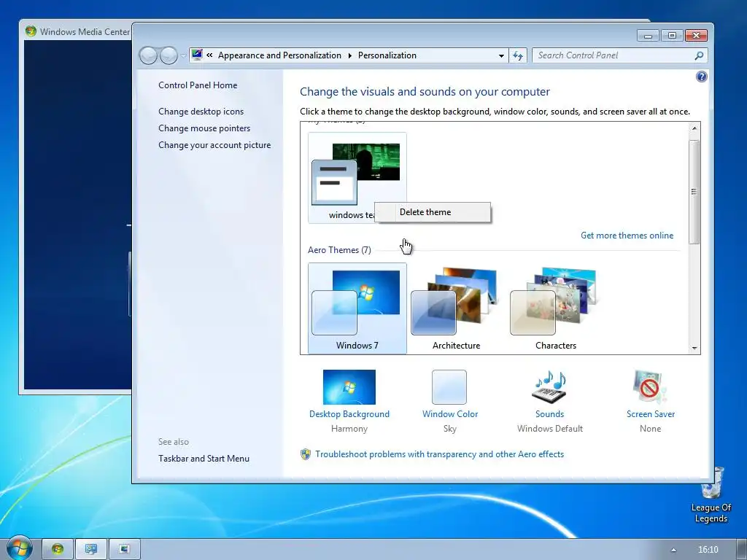Open Troubleshoot problems with transparency link
The image size is (747, 560).
(439, 454)
